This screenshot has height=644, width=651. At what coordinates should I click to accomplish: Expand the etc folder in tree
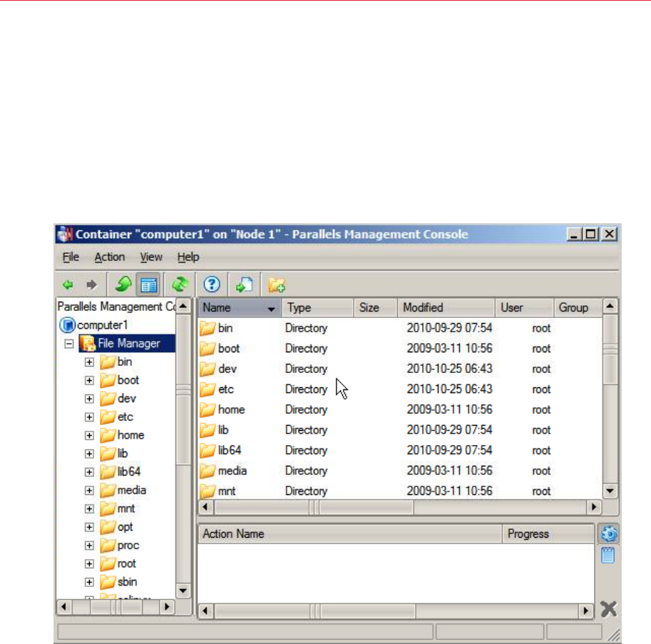89,417
